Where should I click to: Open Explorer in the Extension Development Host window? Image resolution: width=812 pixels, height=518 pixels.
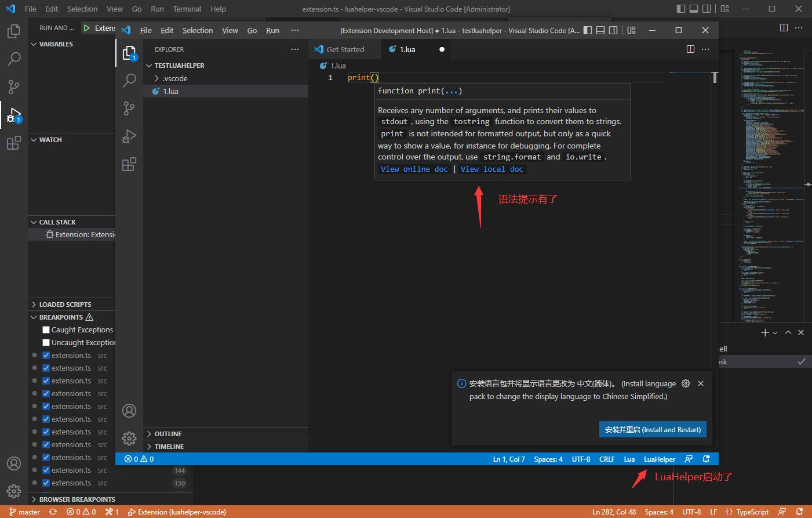click(129, 53)
